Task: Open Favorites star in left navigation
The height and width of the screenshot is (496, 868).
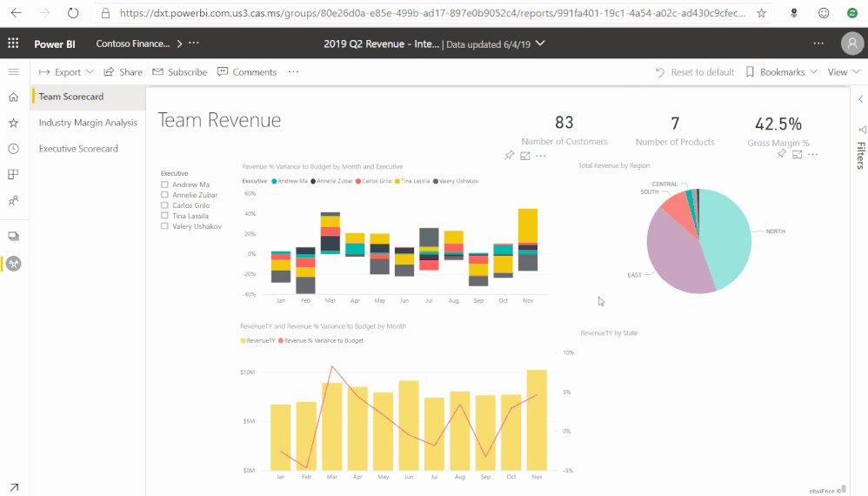Action: click(13, 123)
